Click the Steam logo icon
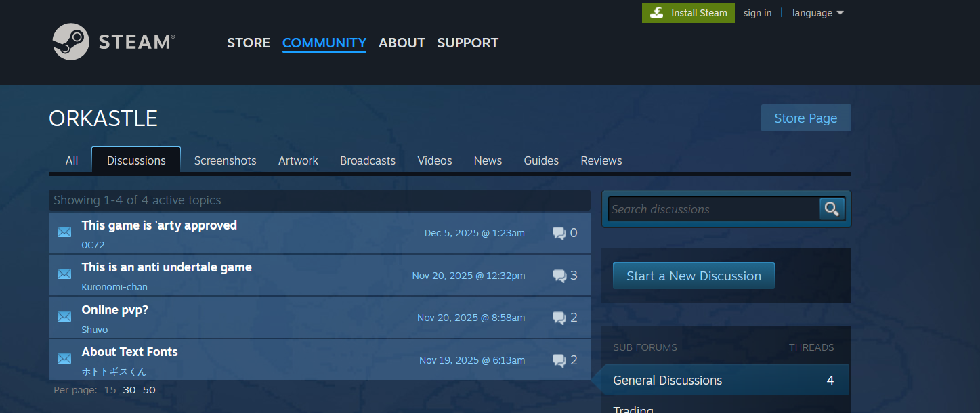 coord(70,42)
